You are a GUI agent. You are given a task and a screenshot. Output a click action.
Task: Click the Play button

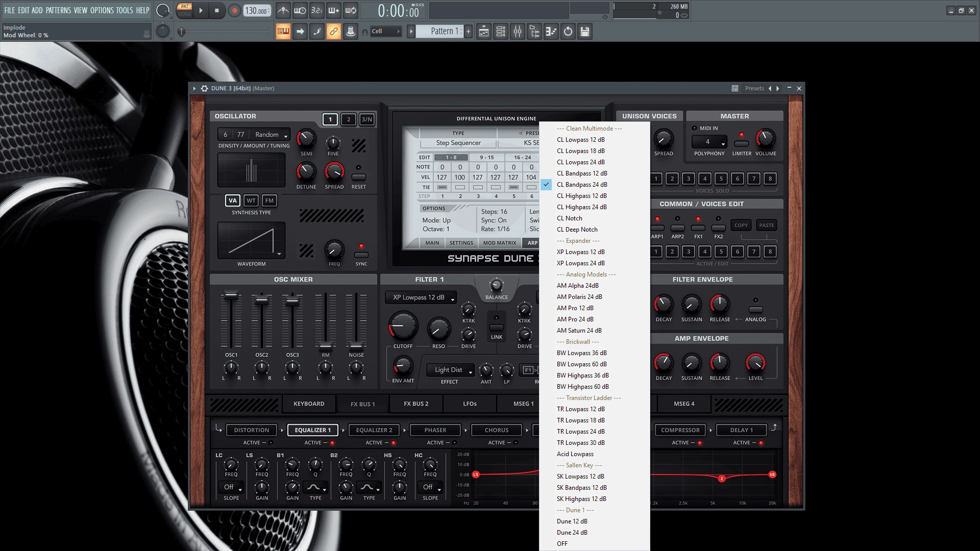tap(201, 10)
